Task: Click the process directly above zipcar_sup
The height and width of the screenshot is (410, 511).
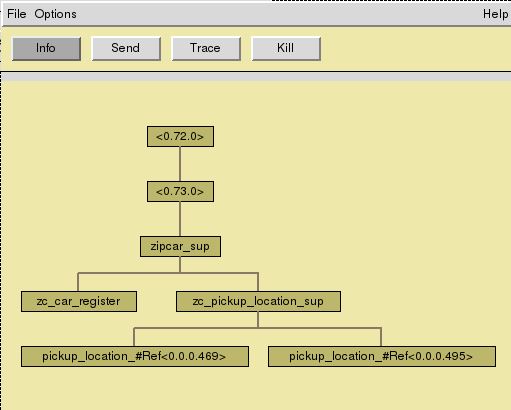Action: click(180, 191)
